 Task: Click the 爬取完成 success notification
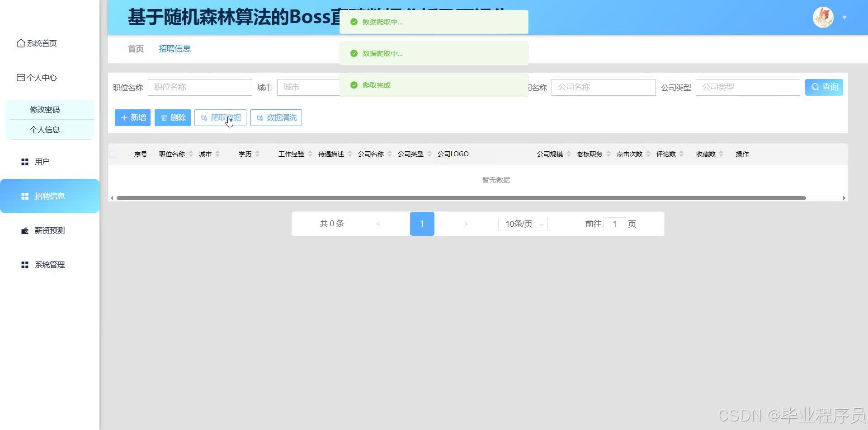(434, 85)
